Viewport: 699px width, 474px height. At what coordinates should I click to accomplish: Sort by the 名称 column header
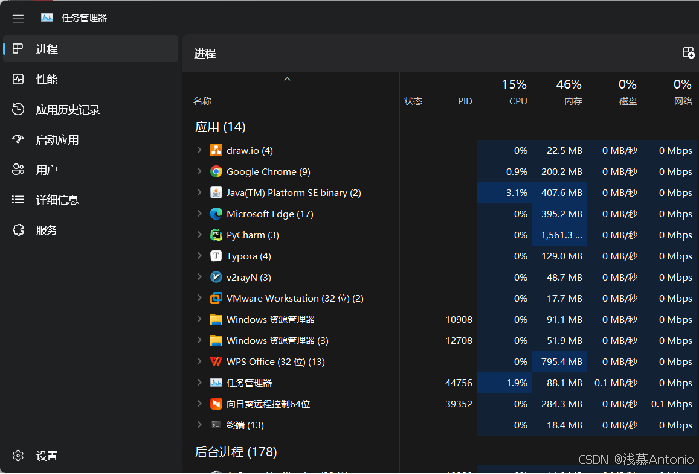(x=202, y=101)
